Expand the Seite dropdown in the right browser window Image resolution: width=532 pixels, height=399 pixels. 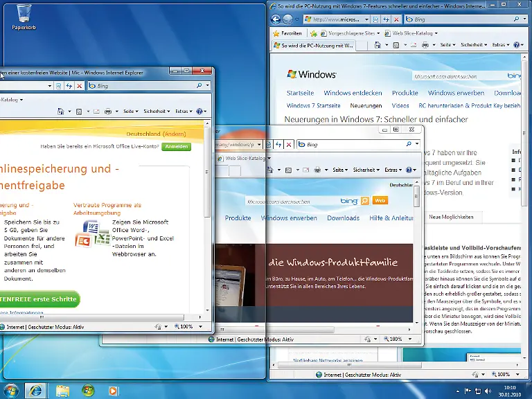pyautogui.click(x=447, y=45)
